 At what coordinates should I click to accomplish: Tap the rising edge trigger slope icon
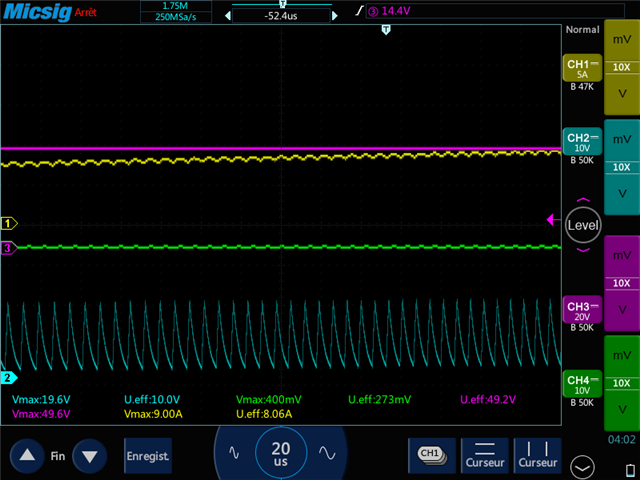click(x=359, y=11)
